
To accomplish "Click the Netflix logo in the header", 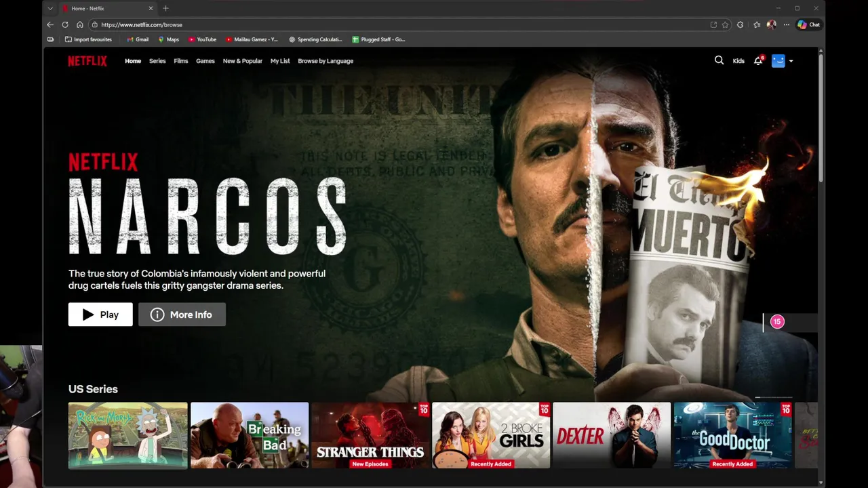I will pyautogui.click(x=87, y=61).
